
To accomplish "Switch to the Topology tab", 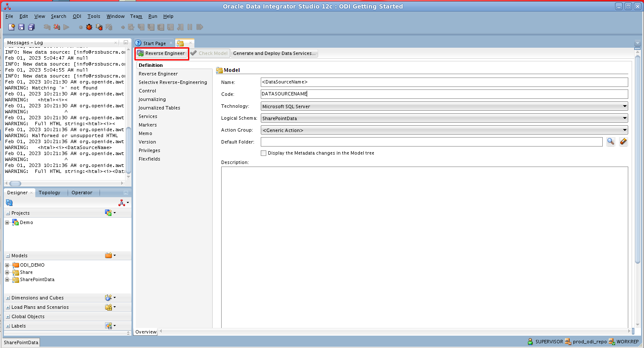I will point(49,193).
